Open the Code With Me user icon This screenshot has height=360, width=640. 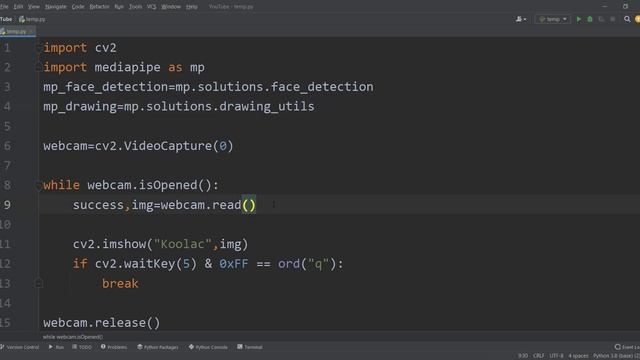tap(521, 19)
